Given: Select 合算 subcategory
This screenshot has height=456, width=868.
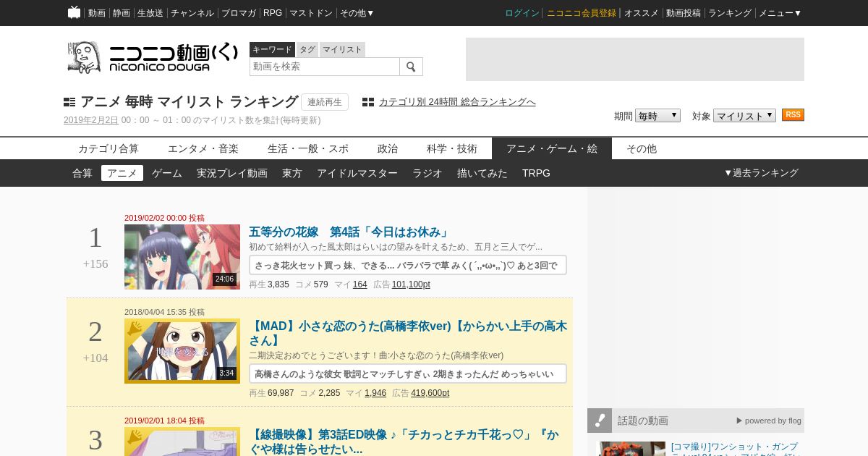Looking at the screenshot, I should coord(82,173).
